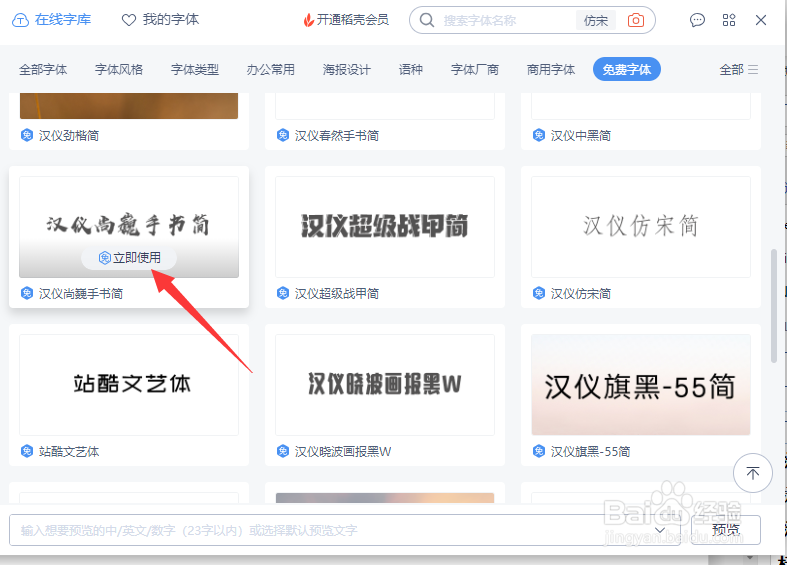Click the 站酷文艺体 name label
The image size is (787, 565).
(x=69, y=452)
